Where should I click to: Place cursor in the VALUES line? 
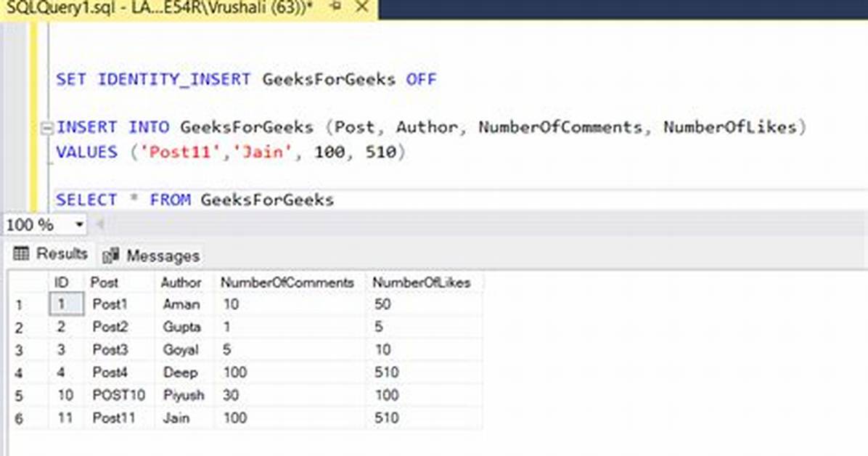pyautogui.click(x=231, y=152)
